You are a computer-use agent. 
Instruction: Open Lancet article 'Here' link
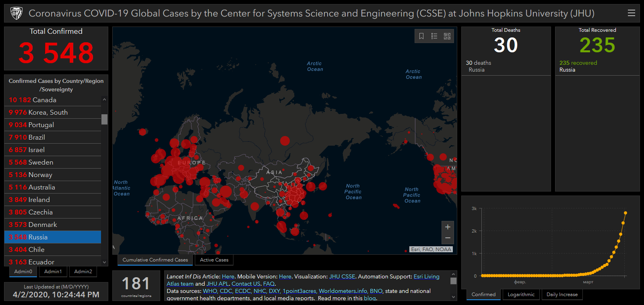pyautogui.click(x=228, y=276)
